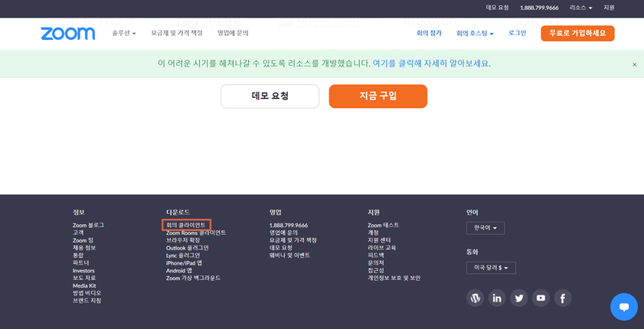Open 요금제 및 가격 책정 in header navigation
Screen dimensions: 644x329
coord(177,33)
